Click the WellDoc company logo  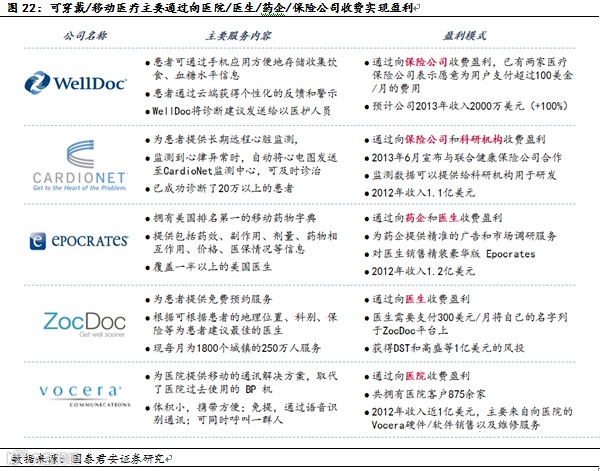pyautogui.click(x=75, y=82)
